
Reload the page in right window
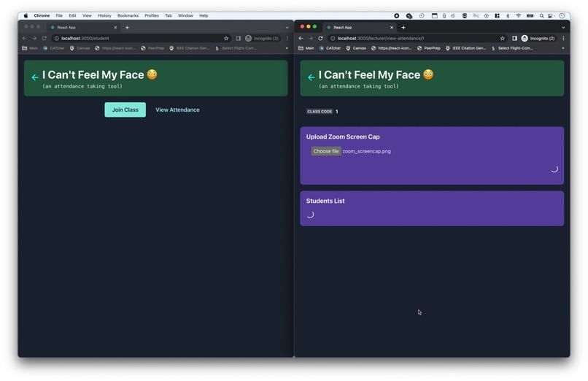point(320,38)
